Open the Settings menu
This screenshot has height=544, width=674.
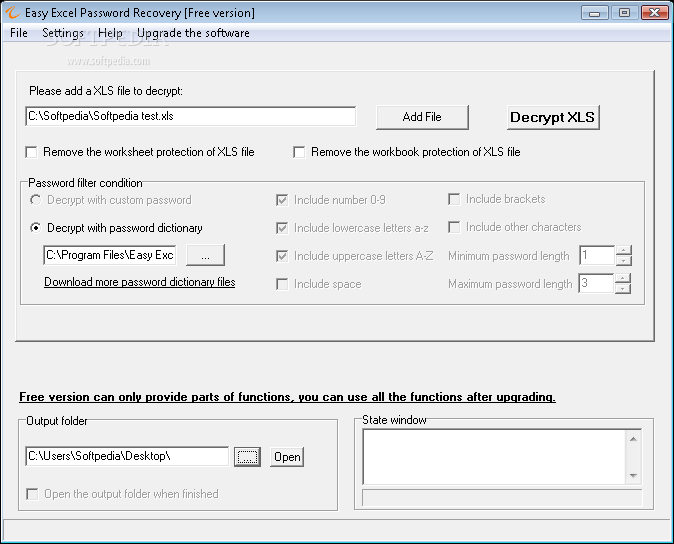coord(63,33)
